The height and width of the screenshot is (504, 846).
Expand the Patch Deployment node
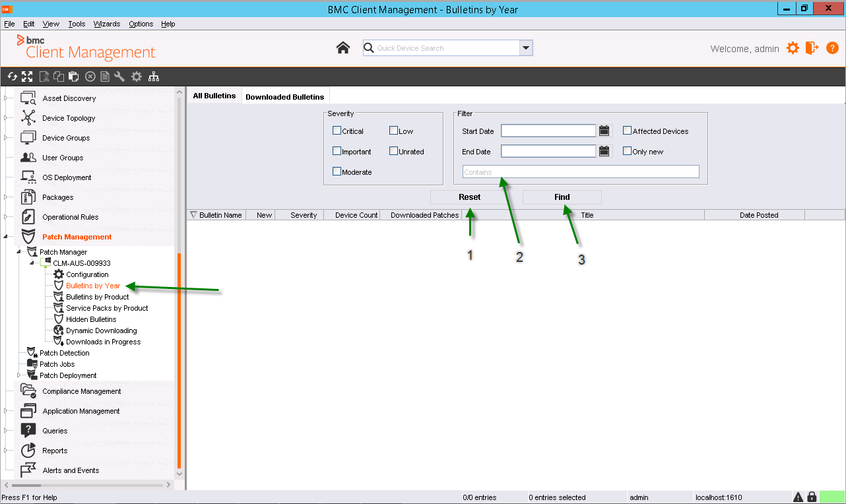(18, 375)
